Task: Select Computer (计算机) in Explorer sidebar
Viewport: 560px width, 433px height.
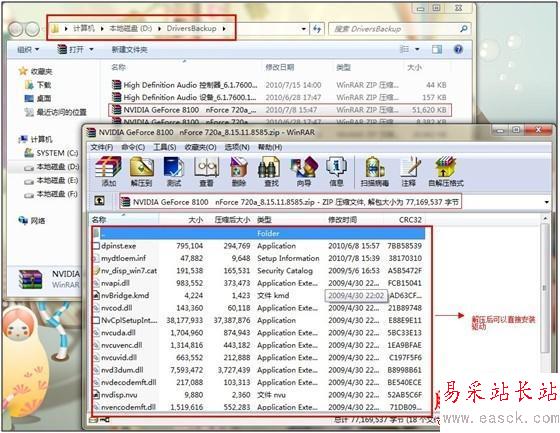Action: tap(36, 139)
